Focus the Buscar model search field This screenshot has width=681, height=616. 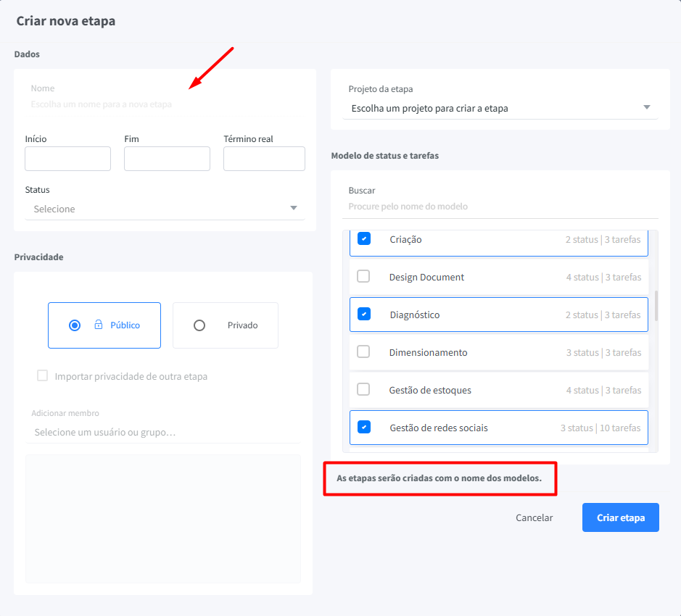point(500,207)
